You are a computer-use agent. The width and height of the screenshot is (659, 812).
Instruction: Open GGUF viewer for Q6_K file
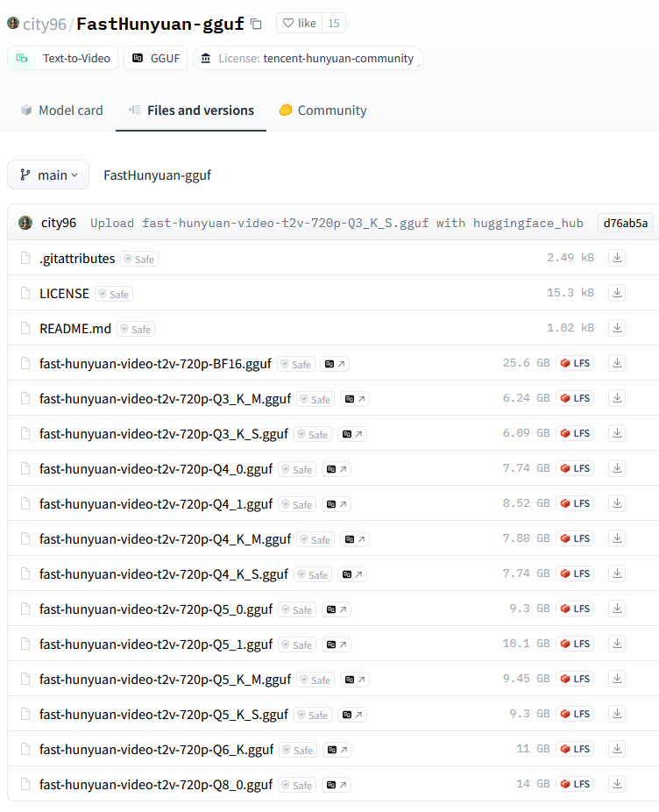click(337, 750)
